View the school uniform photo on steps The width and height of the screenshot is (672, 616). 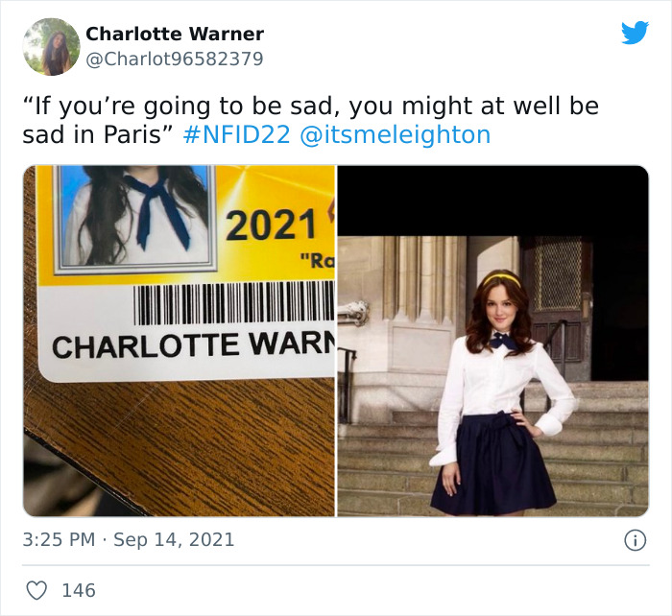[492, 341]
